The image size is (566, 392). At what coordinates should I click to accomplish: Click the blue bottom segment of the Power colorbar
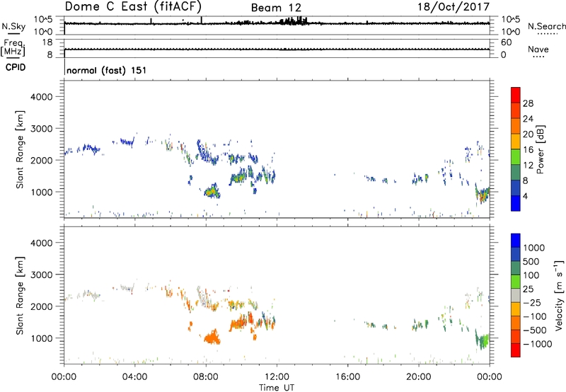pyautogui.click(x=516, y=203)
